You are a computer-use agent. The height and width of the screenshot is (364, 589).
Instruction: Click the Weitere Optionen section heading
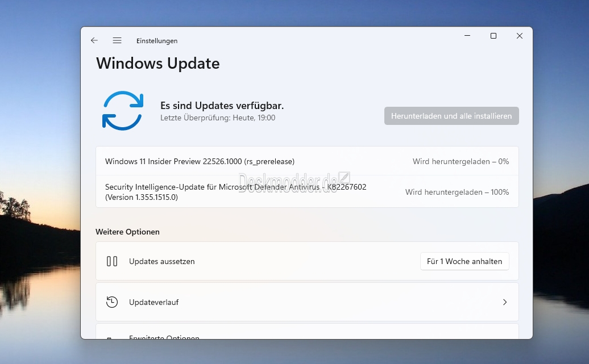click(x=128, y=232)
